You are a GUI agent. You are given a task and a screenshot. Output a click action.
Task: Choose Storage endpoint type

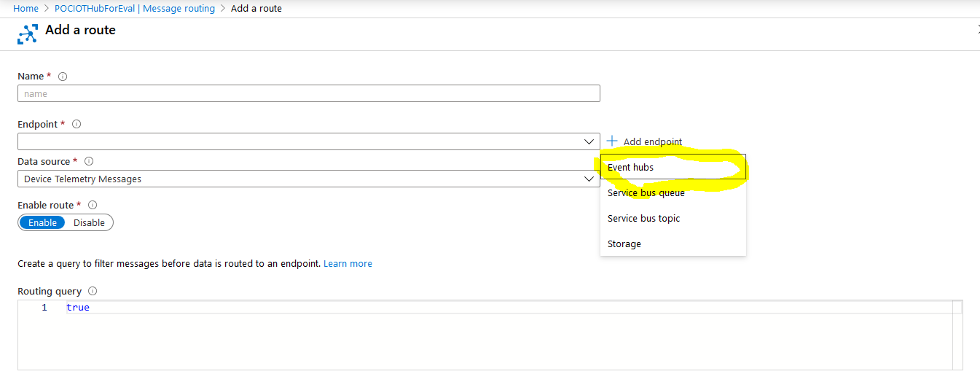673,244
